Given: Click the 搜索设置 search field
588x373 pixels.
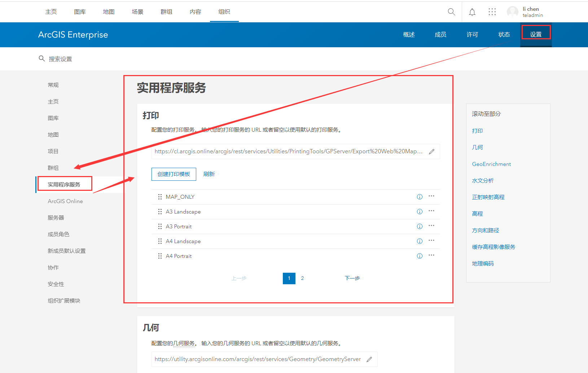Looking at the screenshot, I should point(61,59).
